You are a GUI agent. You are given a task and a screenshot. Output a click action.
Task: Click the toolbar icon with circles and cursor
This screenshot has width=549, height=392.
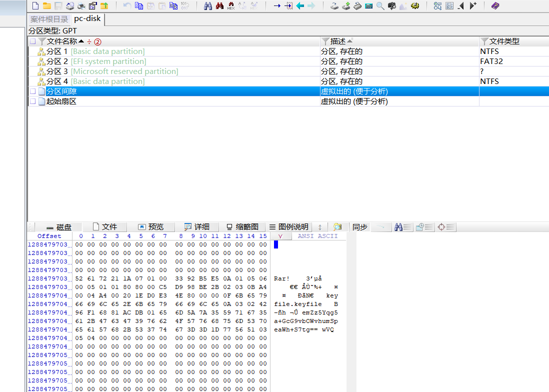437,5
